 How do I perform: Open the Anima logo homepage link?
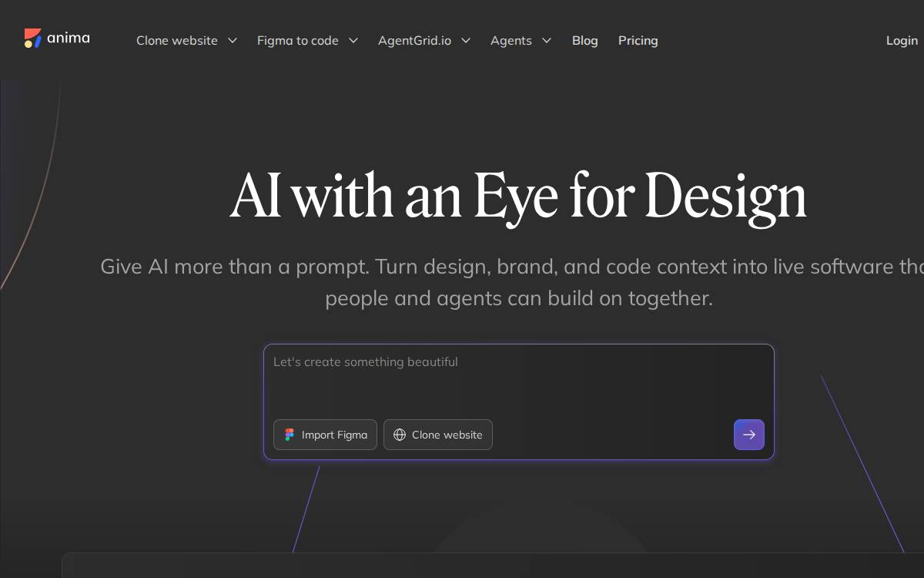57,38
